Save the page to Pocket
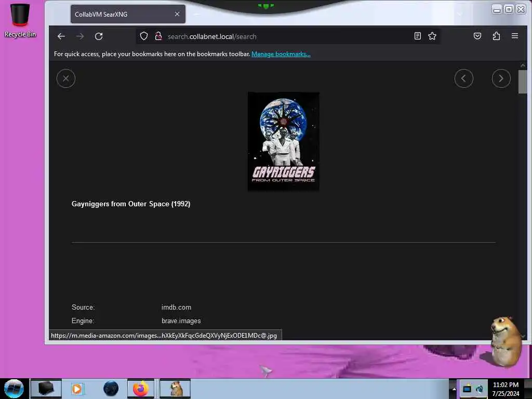532x399 pixels. pyautogui.click(x=477, y=36)
